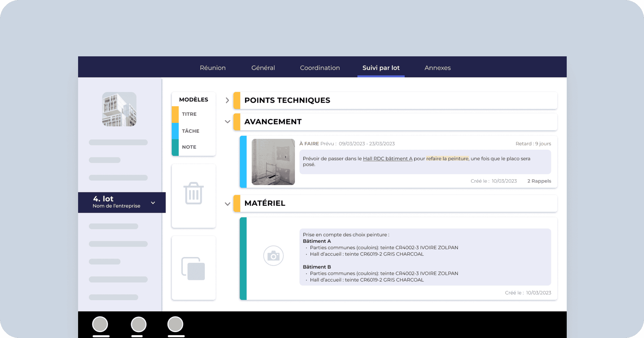This screenshot has width=644, height=338.
Task: Pick the blue Tâche model swatch
Action: tap(175, 131)
